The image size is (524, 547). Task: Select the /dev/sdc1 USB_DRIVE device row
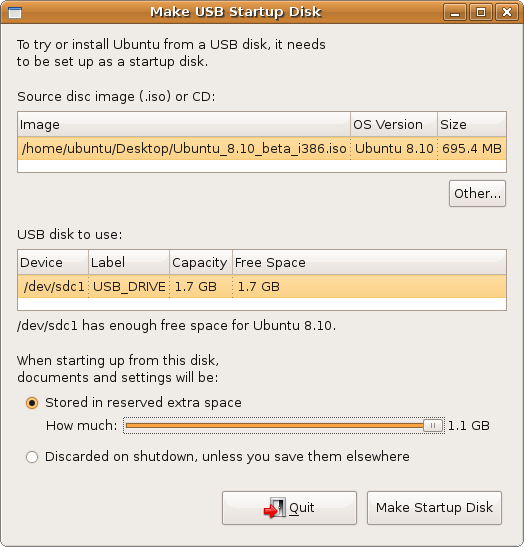click(262, 287)
